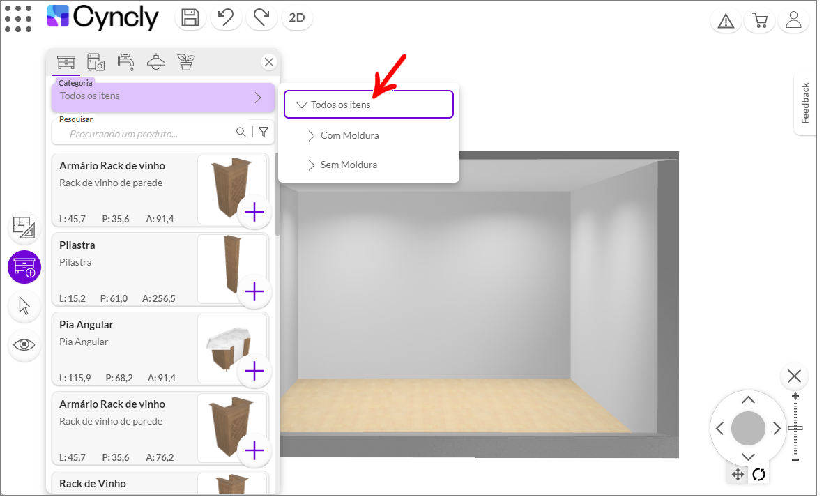Image resolution: width=824 pixels, height=504 pixels.
Task: Click the search magnifier icon
Action: click(241, 132)
